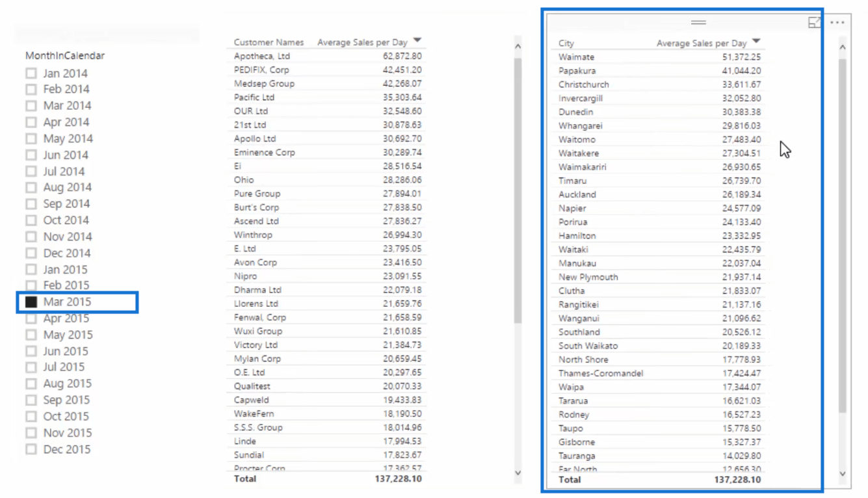This screenshot has width=868, height=498.
Task: Select the Hamilton city row
Action: click(659, 236)
